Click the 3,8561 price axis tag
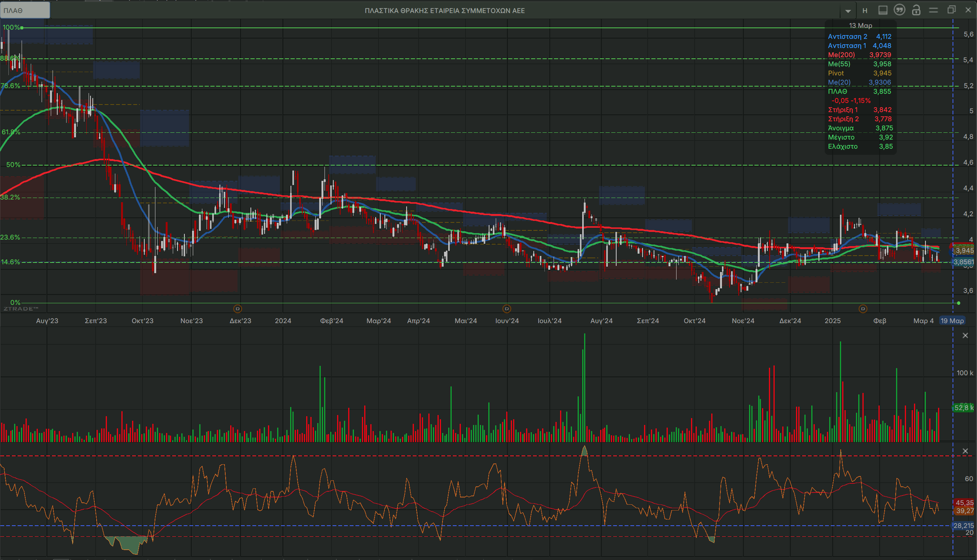 (964, 262)
